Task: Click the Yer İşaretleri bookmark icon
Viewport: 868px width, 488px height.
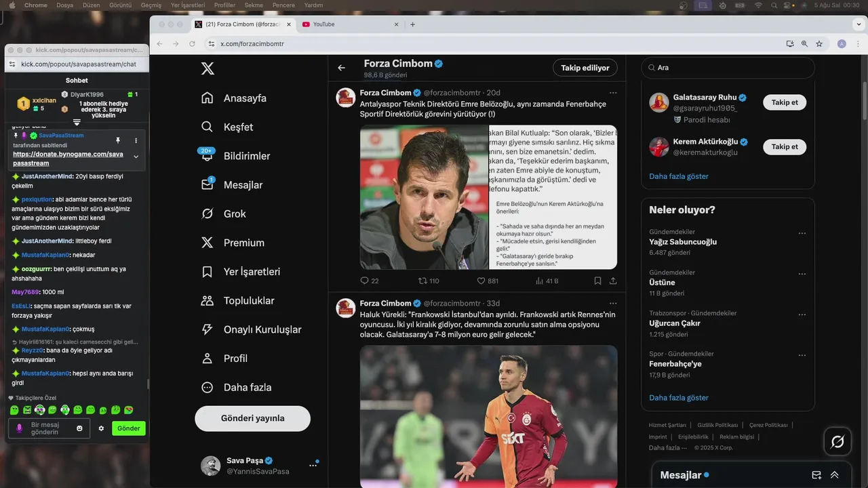Action: tap(208, 272)
